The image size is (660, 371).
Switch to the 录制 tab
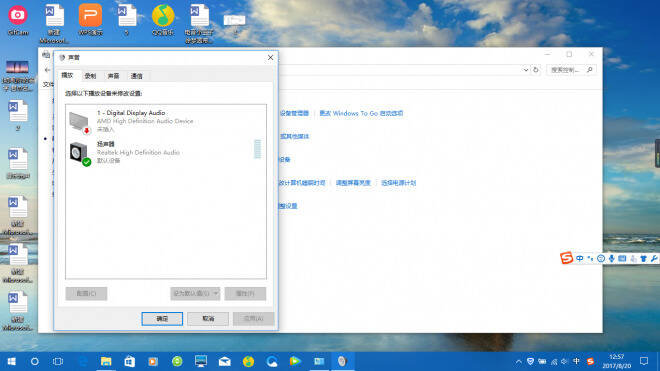[x=90, y=76]
